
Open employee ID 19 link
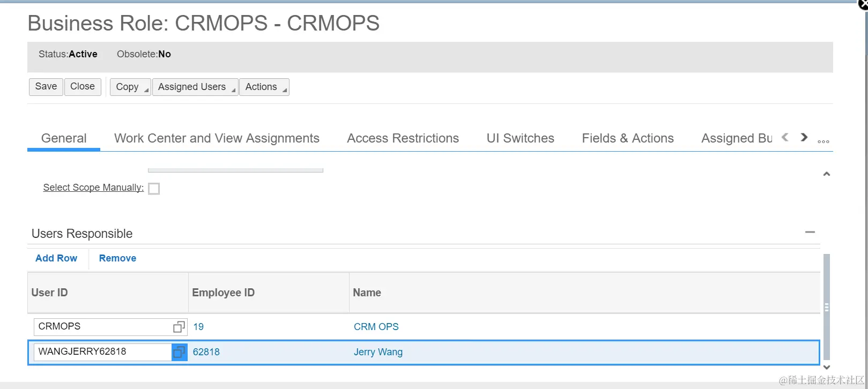coord(198,327)
